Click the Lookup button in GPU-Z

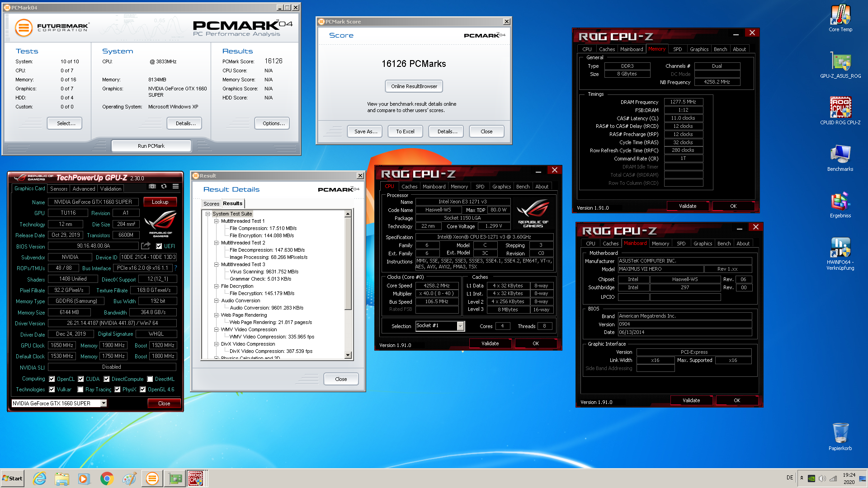pyautogui.click(x=160, y=202)
